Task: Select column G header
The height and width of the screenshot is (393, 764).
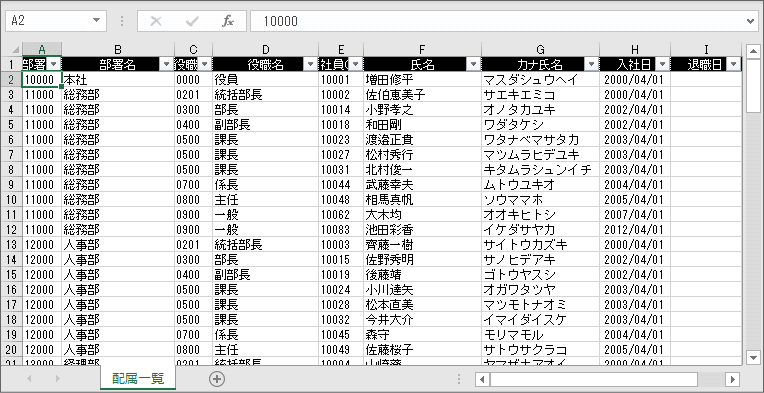Action: click(x=540, y=49)
